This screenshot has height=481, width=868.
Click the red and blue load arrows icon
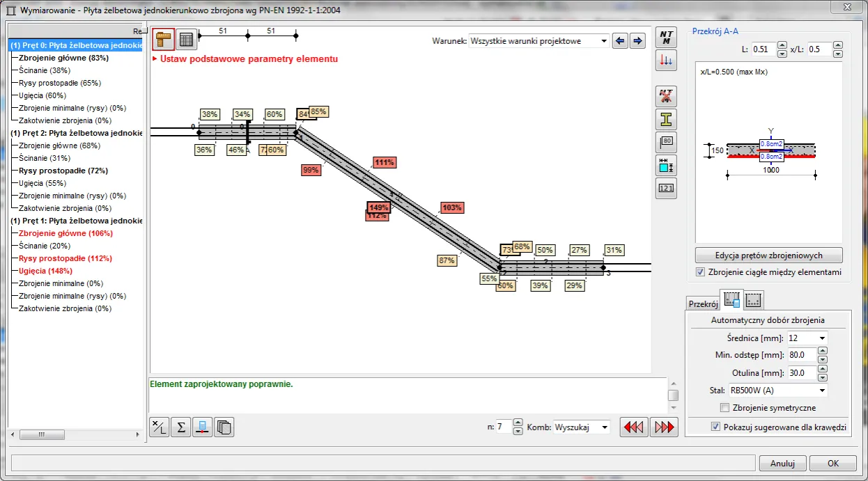pyautogui.click(x=667, y=61)
